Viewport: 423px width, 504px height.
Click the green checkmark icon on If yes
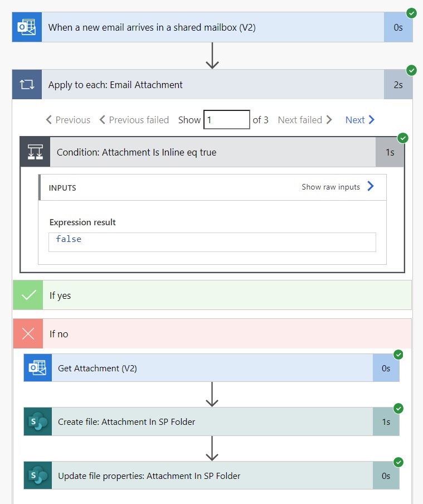(x=28, y=295)
